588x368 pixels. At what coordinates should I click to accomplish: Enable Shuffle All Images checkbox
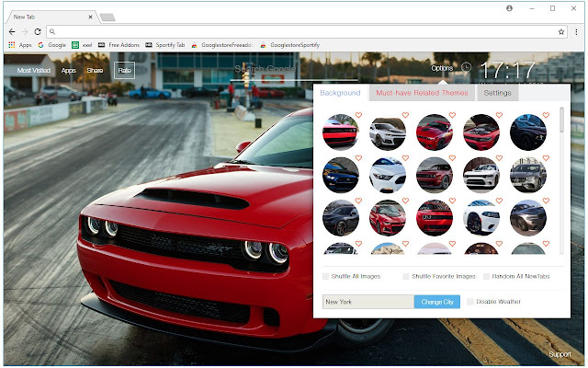(x=325, y=276)
